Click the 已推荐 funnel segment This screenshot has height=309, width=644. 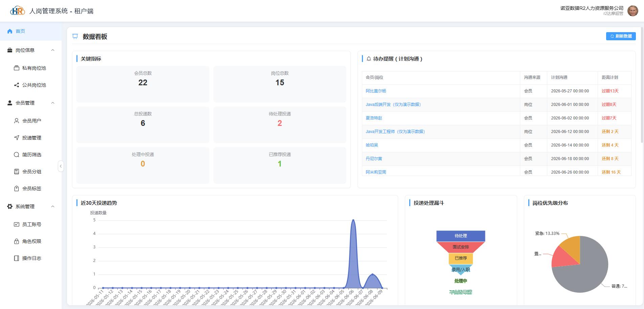coord(461,258)
